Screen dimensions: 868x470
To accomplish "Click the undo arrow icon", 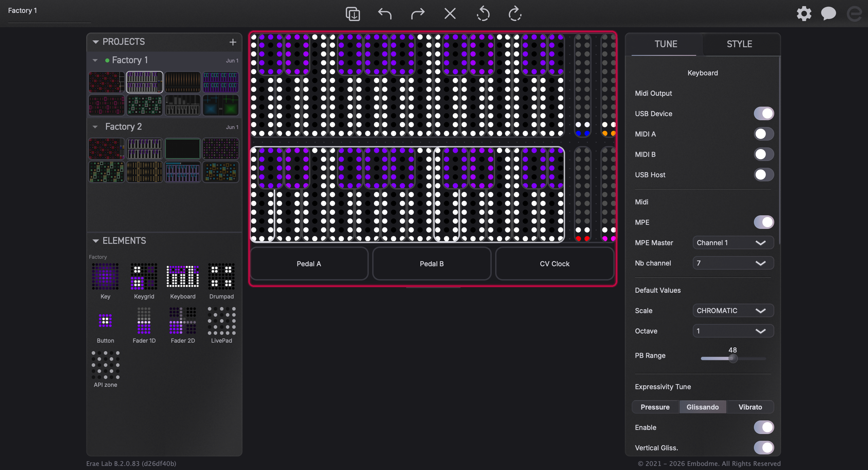I will 385,14.
